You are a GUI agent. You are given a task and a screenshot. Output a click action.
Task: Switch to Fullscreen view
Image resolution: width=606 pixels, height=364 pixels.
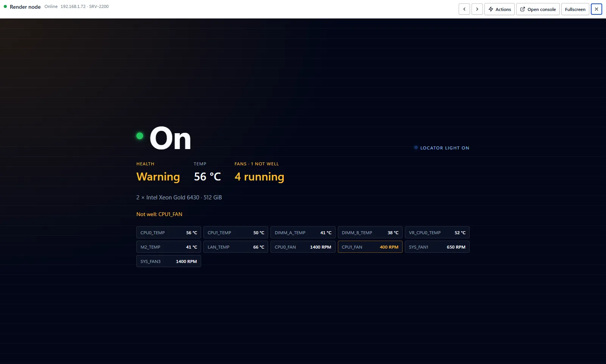(575, 9)
